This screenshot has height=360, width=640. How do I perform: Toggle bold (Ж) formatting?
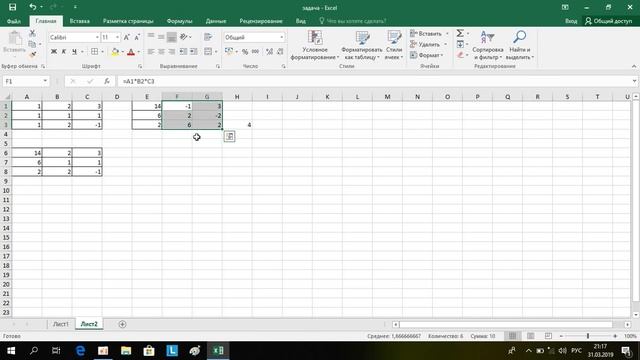pyautogui.click(x=53, y=52)
